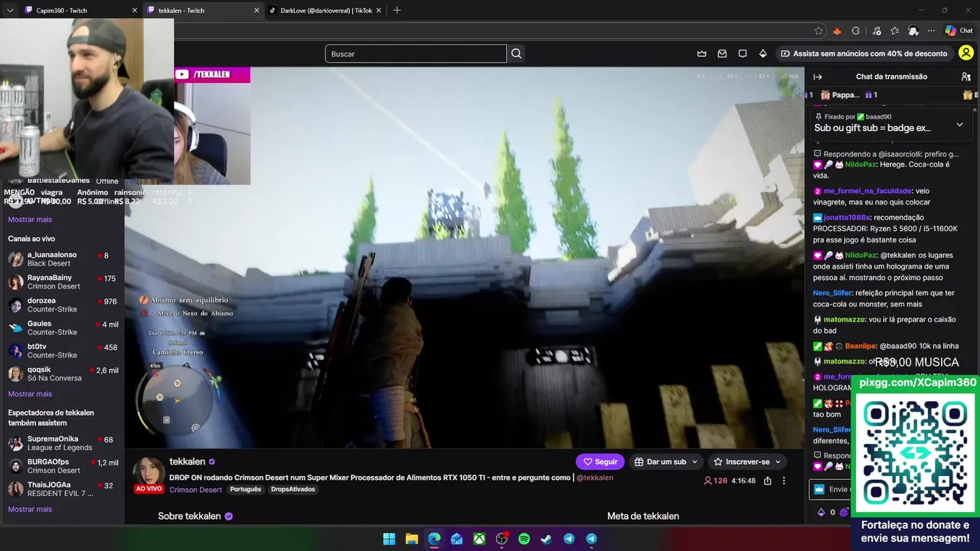This screenshot has width=980, height=551.
Task: Open the Twitch inbox notifications icon
Action: tap(722, 54)
